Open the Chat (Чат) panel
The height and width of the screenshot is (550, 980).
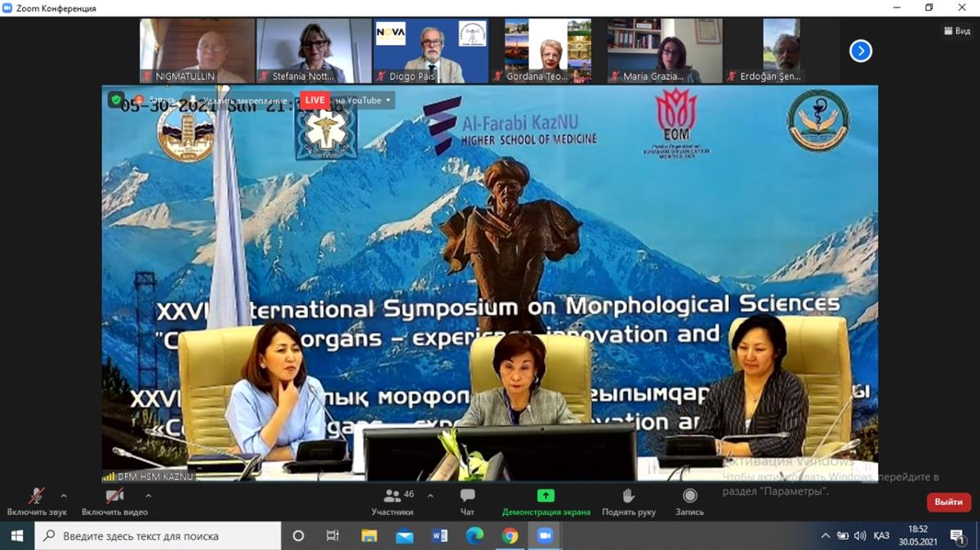point(467,501)
